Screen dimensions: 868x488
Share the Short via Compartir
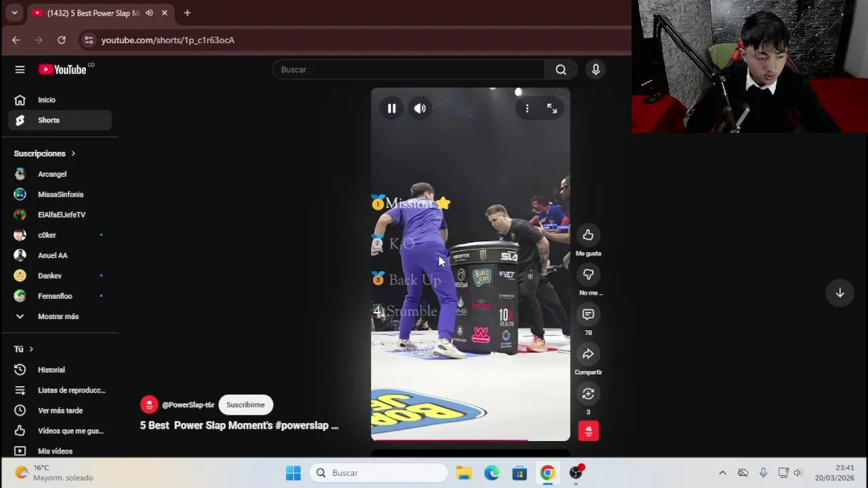[588, 354]
